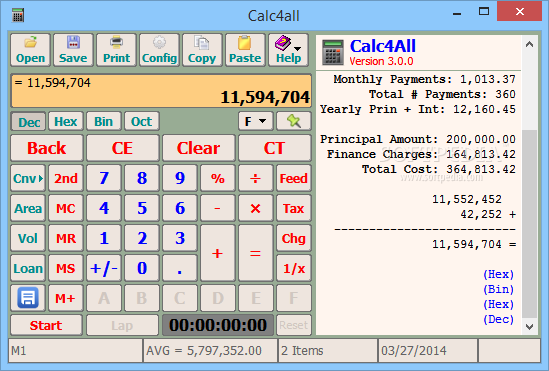
Task: Start the stopwatch timer
Action: [x=47, y=325]
